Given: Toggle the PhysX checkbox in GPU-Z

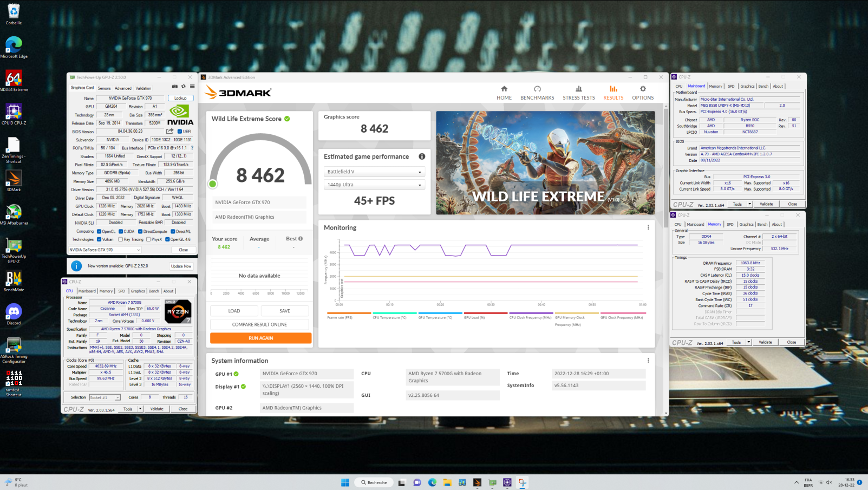Looking at the screenshot, I should [148, 239].
